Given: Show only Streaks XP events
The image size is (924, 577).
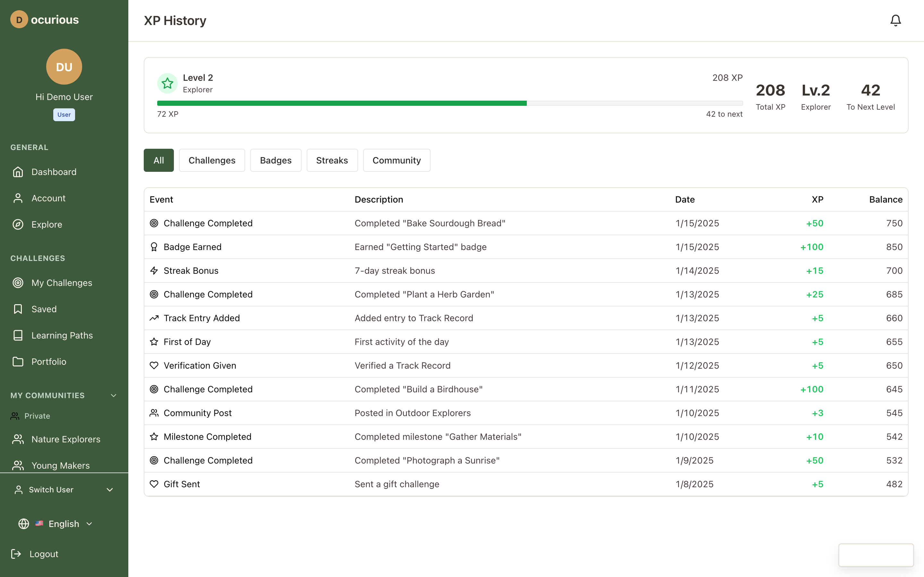Looking at the screenshot, I should coord(332,160).
